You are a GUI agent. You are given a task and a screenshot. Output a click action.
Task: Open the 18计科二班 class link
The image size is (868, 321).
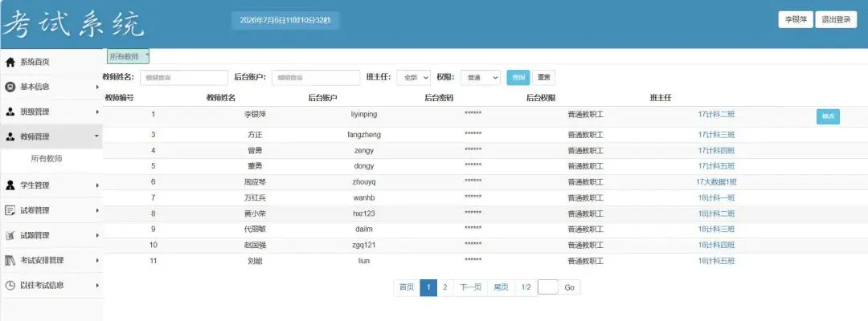(x=716, y=213)
